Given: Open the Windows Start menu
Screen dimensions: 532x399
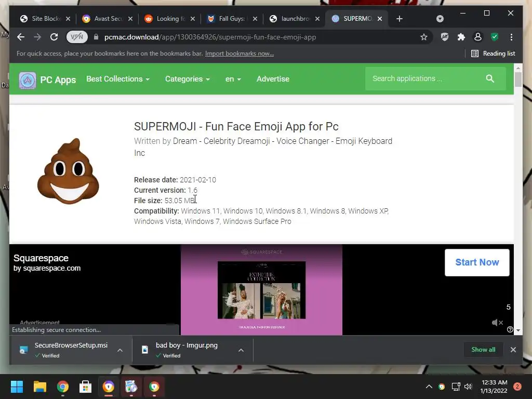Looking at the screenshot, I should [x=17, y=387].
